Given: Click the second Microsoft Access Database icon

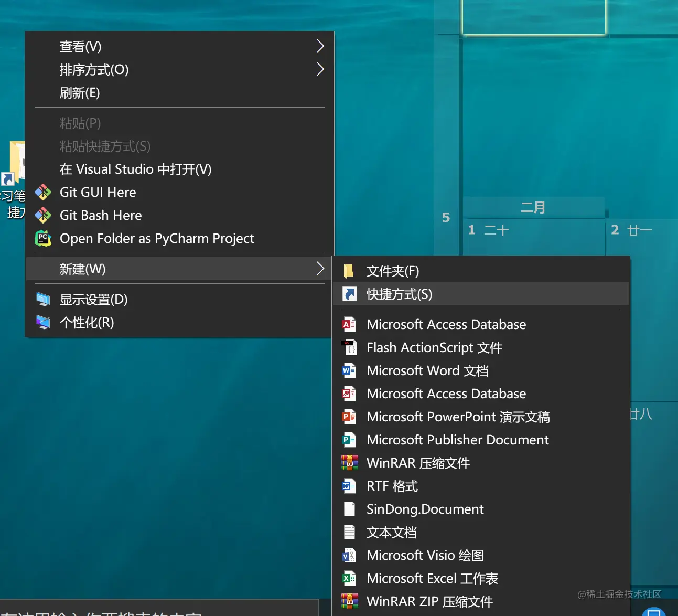Looking at the screenshot, I should coord(349,394).
